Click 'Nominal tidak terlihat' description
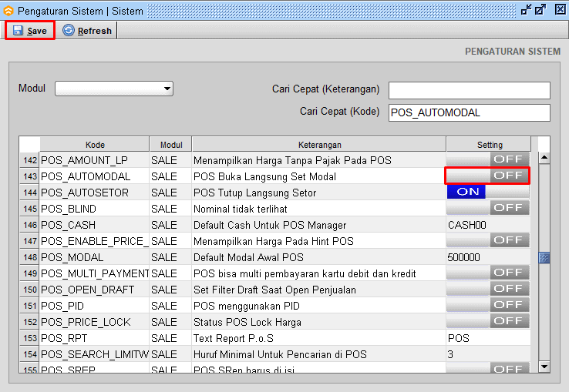 (x=241, y=209)
